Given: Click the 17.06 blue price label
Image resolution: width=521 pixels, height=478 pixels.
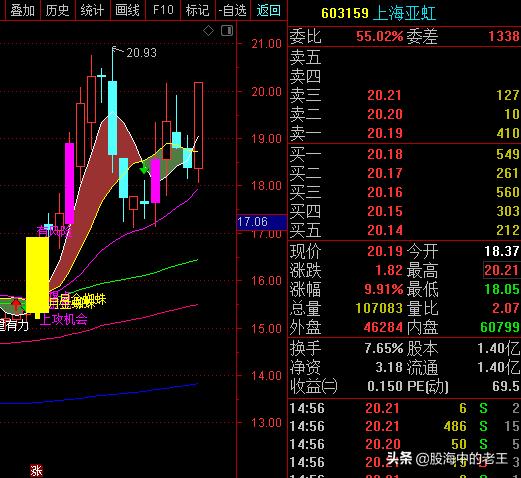Looking at the screenshot, I should point(262,222).
